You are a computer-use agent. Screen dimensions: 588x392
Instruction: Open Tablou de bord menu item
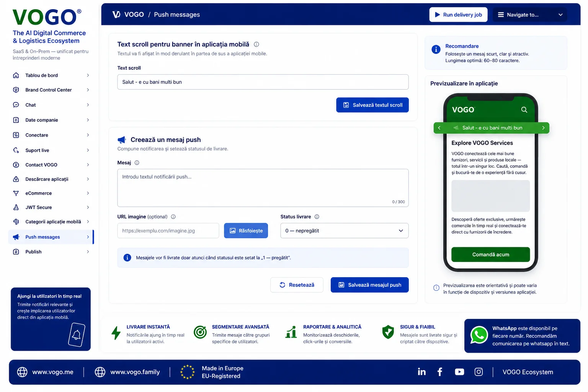point(51,75)
